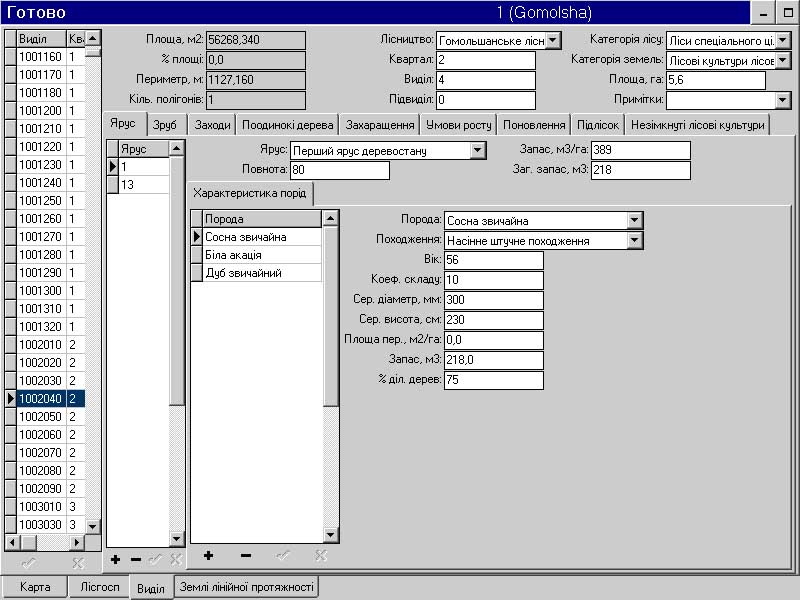Screen dimensions: 800x600
Task: Click the plus icon under the Ярус list
Action: point(116,560)
